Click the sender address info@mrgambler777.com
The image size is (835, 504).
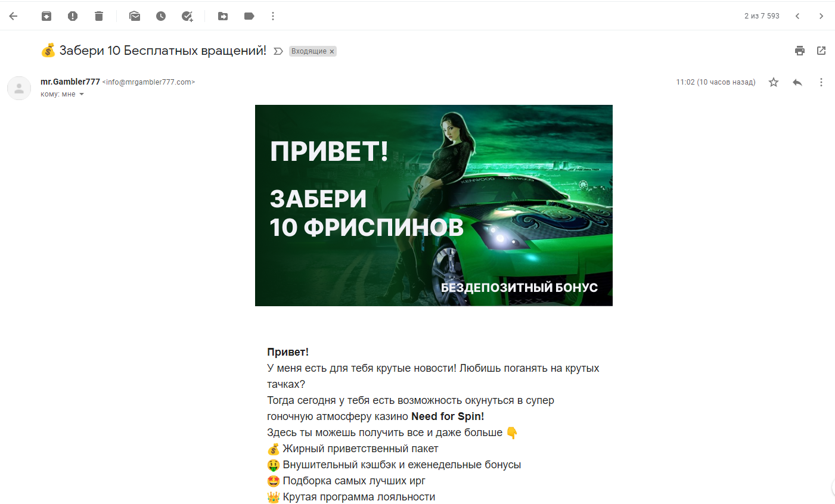(149, 82)
